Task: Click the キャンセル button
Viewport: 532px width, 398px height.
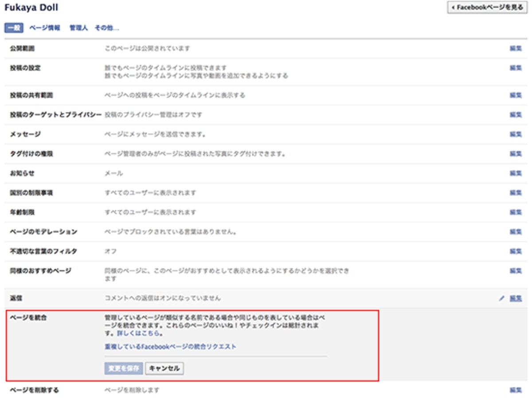Action: click(164, 368)
